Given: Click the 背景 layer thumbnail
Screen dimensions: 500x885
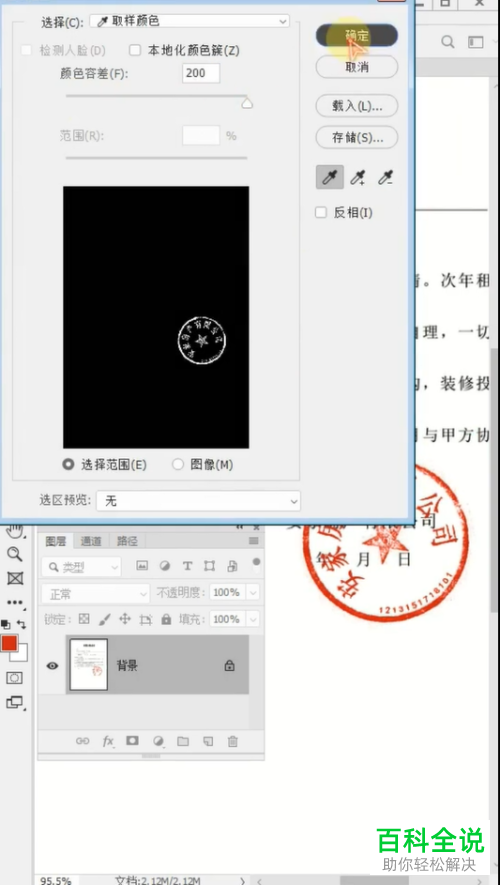Looking at the screenshot, I should tap(89, 665).
